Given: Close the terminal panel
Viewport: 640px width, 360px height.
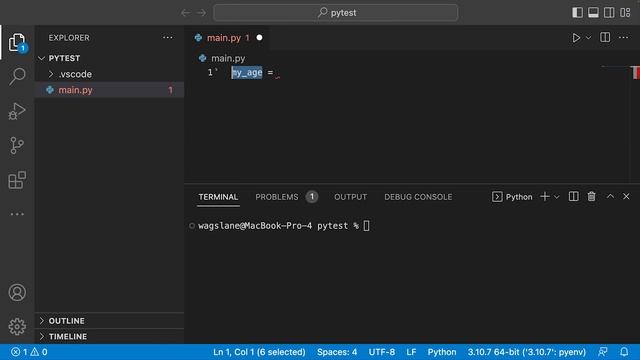Looking at the screenshot, I should [x=626, y=196].
